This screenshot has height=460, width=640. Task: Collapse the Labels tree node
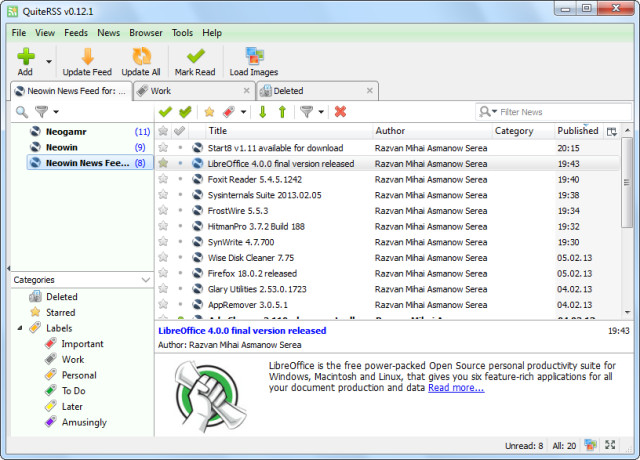coord(20,328)
